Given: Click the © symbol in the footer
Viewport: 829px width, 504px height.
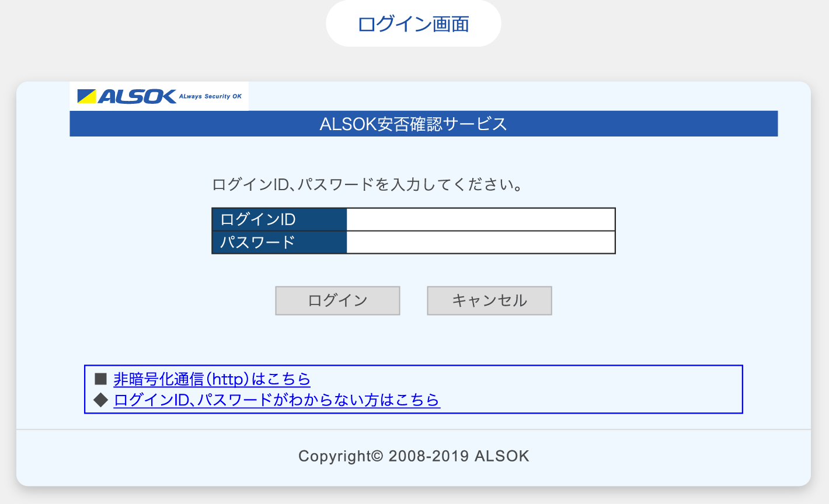Looking at the screenshot, I should pos(377,456).
